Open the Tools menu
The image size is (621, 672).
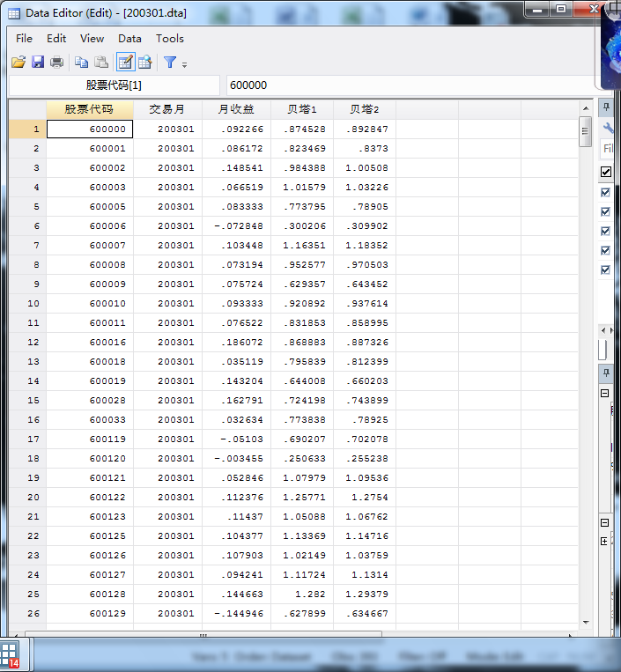(x=170, y=39)
